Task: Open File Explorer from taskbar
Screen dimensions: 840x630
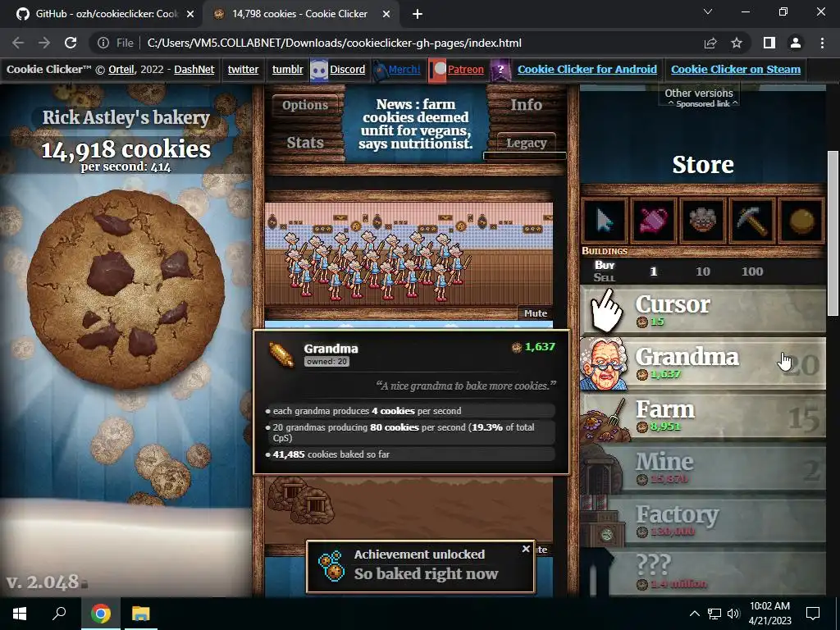Action: click(x=140, y=614)
